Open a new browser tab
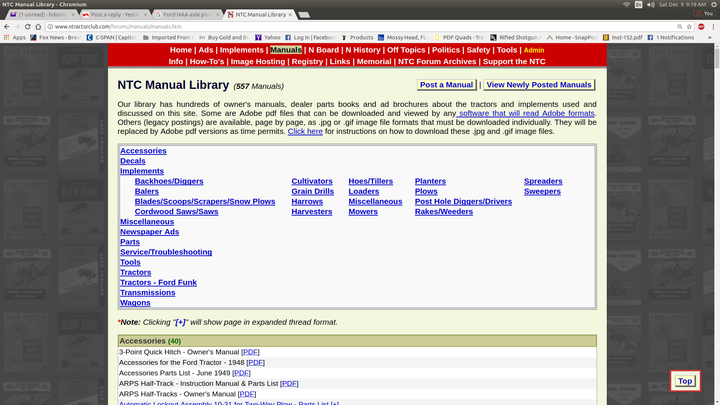The width and height of the screenshot is (720, 405). pyautogui.click(x=304, y=15)
